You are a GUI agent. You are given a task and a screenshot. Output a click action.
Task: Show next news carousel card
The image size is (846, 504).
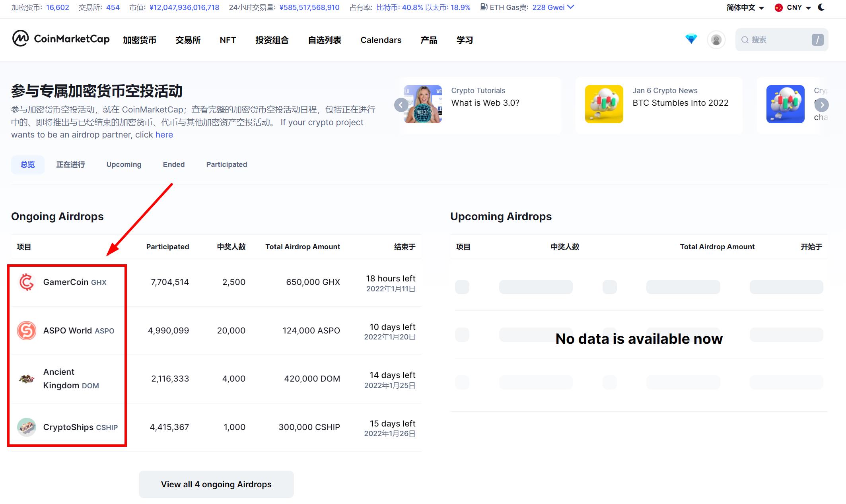(x=822, y=105)
